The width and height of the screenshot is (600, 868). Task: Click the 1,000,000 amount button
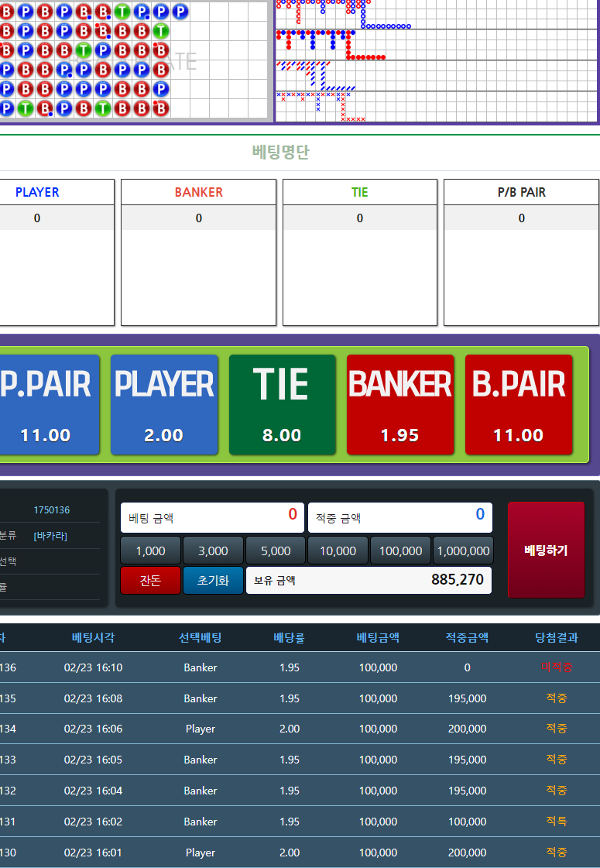pos(463,551)
